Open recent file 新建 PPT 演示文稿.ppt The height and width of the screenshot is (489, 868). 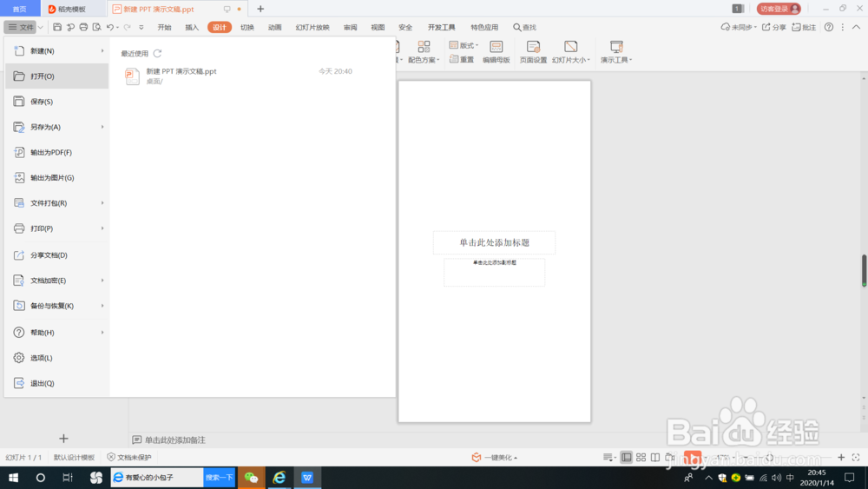click(x=238, y=76)
